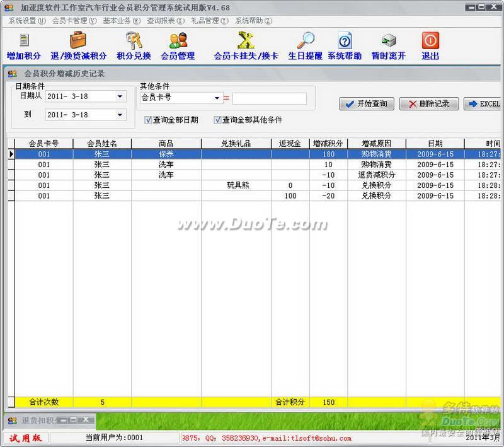Expand the 日期从 start date dropdown

pos(120,96)
